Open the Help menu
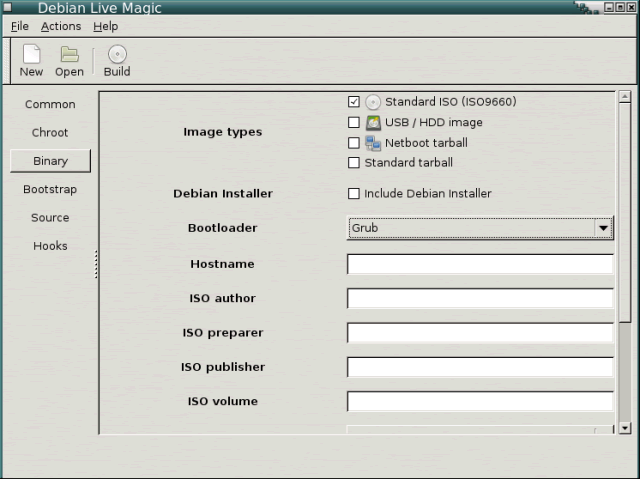 [105, 26]
